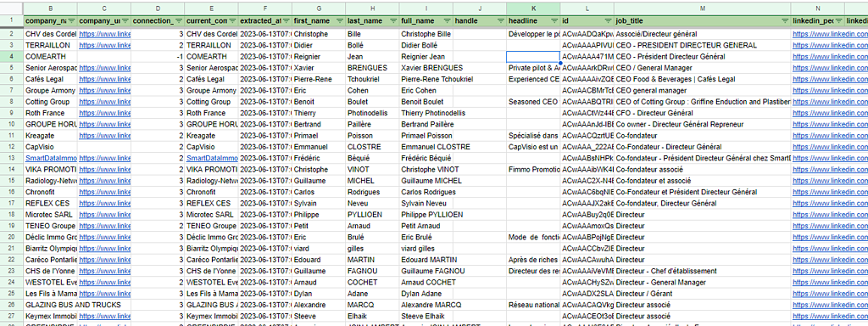Select cell with job title Co-fondateur associé
The width and height of the screenshot is (868, 326).
(703, 169)
